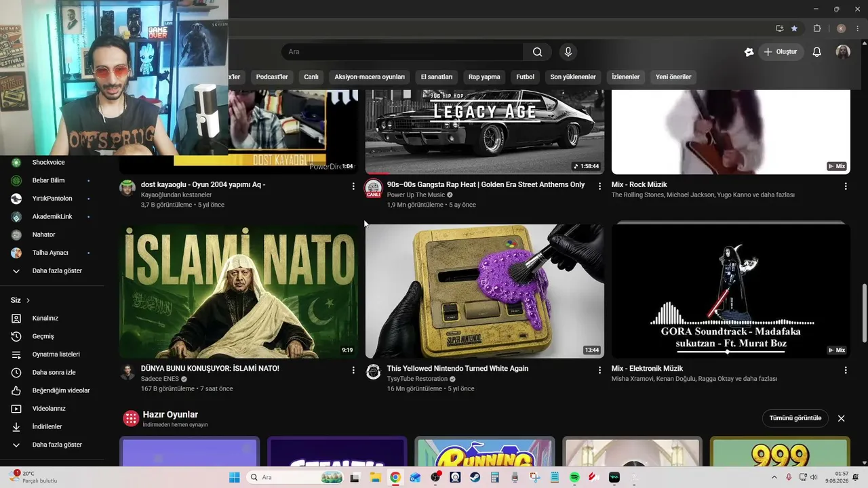Viewport: 868px width, 488px height.
Task: Open Daha sonra izle list
Action: pyautogui.click(x=52, y=372)
